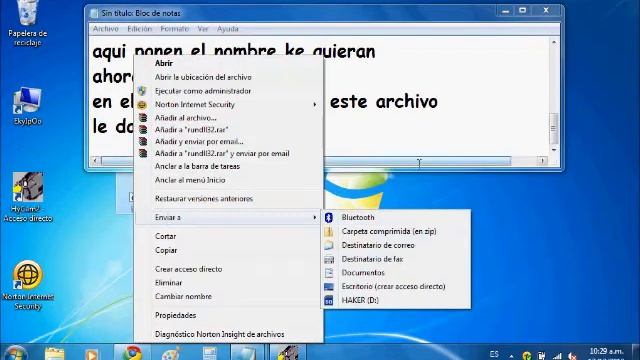
Task: Open Paint from the taskbar
Action: pos(171,353)
